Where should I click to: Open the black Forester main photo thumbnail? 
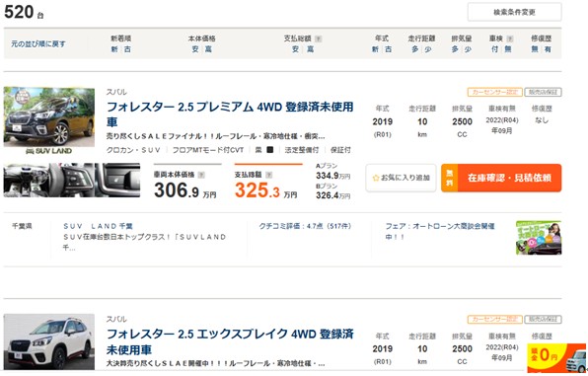(x=49, y=120)
